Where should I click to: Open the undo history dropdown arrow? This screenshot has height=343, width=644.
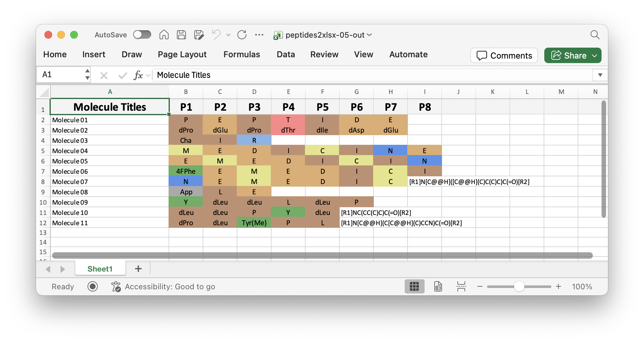click(x=228, y=35)
